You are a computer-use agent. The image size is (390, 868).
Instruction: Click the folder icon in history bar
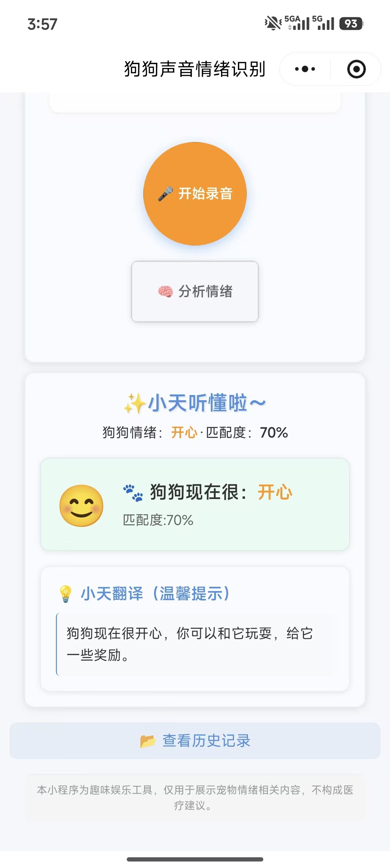148,741
